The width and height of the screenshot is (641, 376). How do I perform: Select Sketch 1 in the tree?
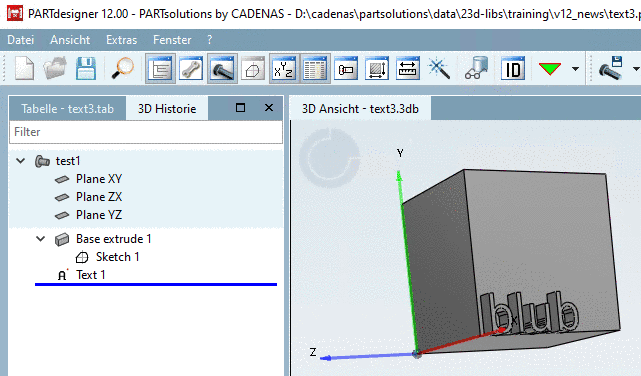[x=118, y=257]
